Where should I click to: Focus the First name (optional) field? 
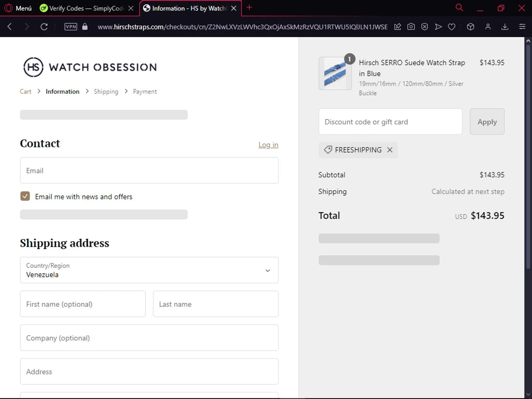(83, 304)
